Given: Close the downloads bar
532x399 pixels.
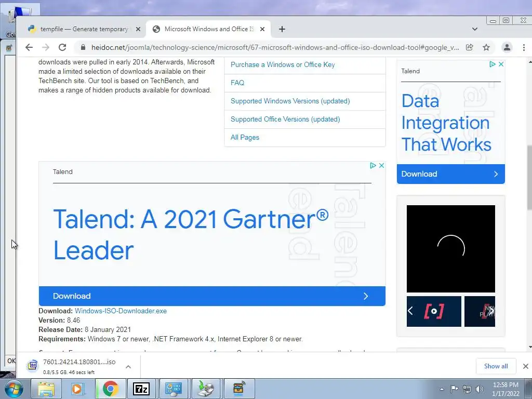Looking at the screenshot, I should tap(526, 366).
